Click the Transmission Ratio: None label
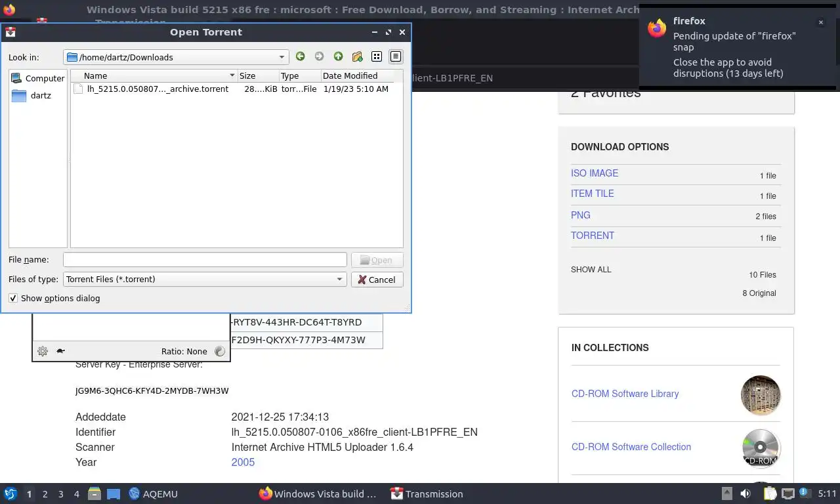Viewport: 840px width, 504px height. point(184,351)
